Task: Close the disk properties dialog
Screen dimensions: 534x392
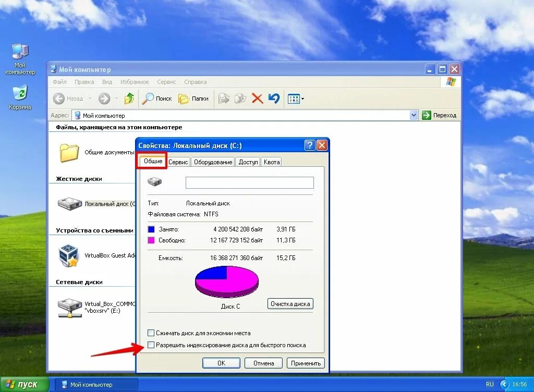Action: click(322, 145)
